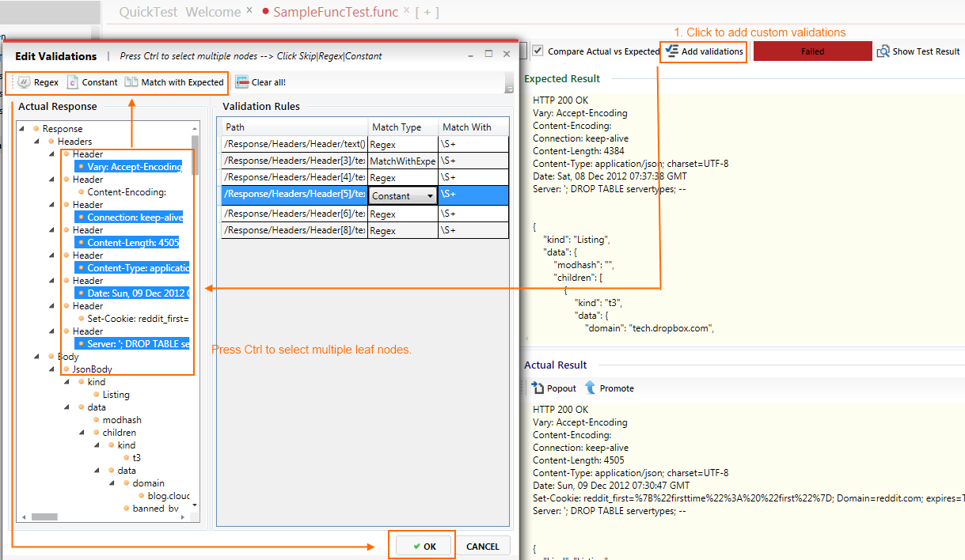Collapse the JsonBody tree node
This screenshot has width=965, height=560.
tap(52, 369)
